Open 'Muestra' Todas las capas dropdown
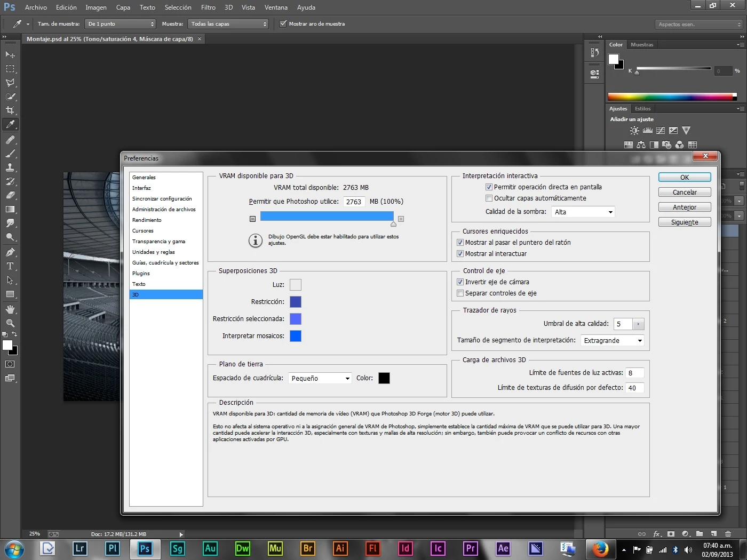Viewport: 747px width, 560px height. (228, 24)
